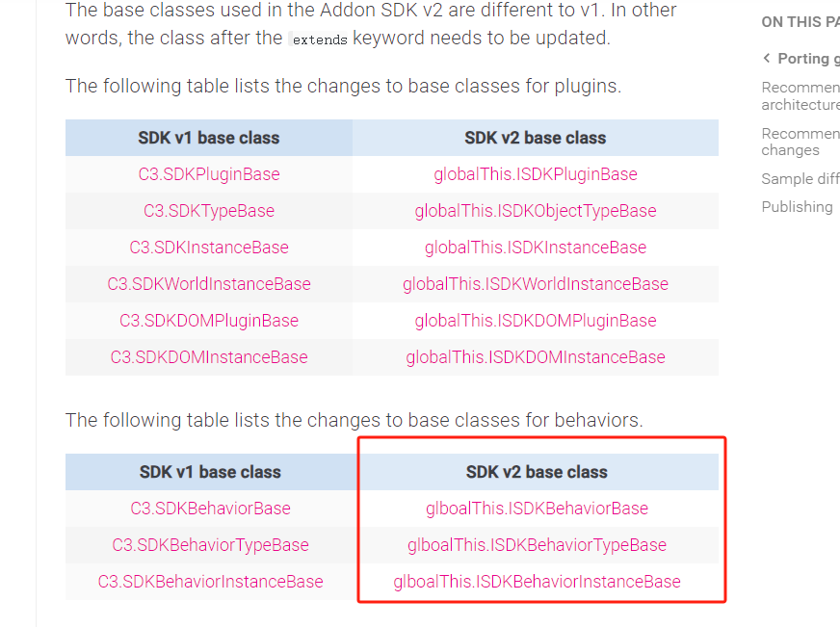Navigate to Publishing section
The image size is (840, 627).
[x=798, y=207]
